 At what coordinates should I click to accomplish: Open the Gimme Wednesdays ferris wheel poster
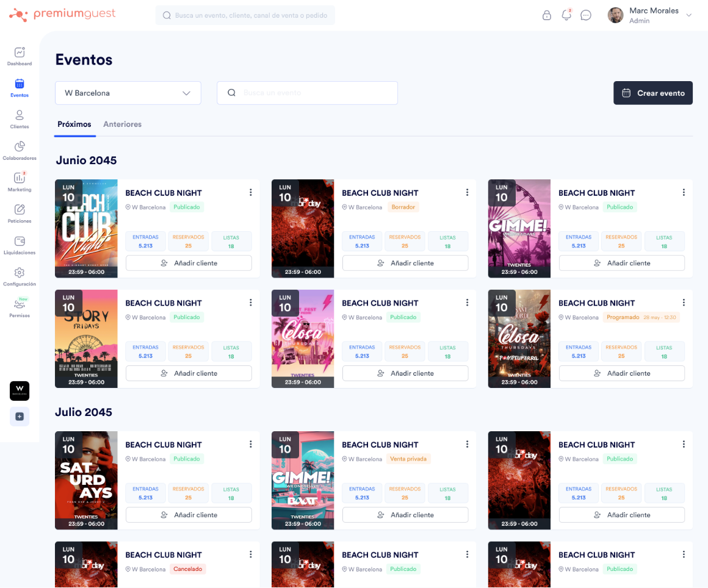tap(519, 228)
